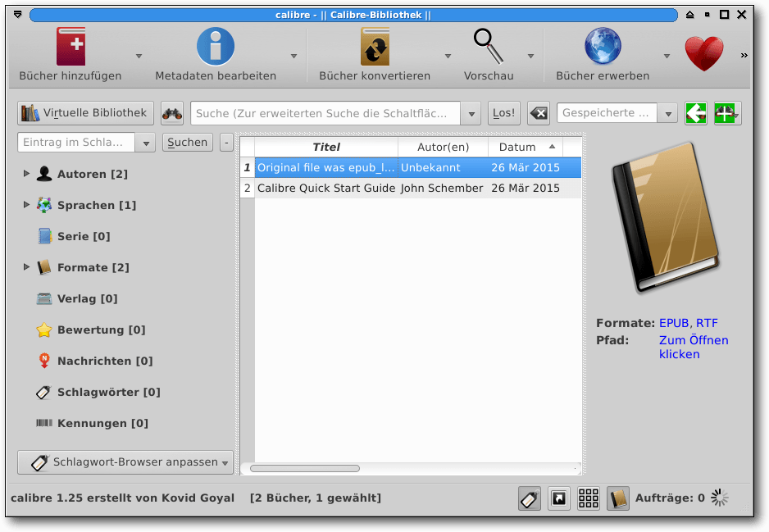Screen dimensions: 769x532
Task: Open the Bücher erwerben dropdown arrow
Action: click(667, 56)
